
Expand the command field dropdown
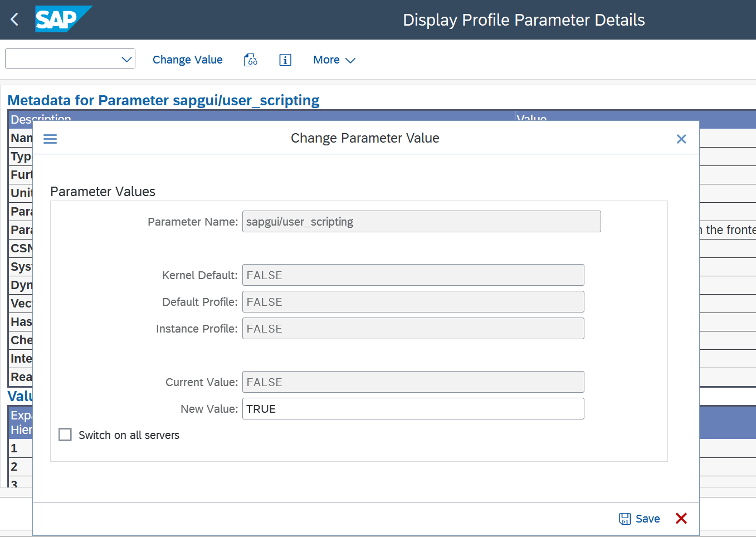[127, 59]
